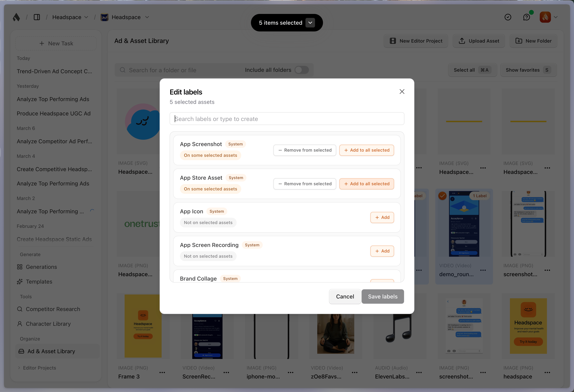The width and height of the screenshot is (574, 392).
Task: Open the help chat bubble icon
Action: coord(526,17)
